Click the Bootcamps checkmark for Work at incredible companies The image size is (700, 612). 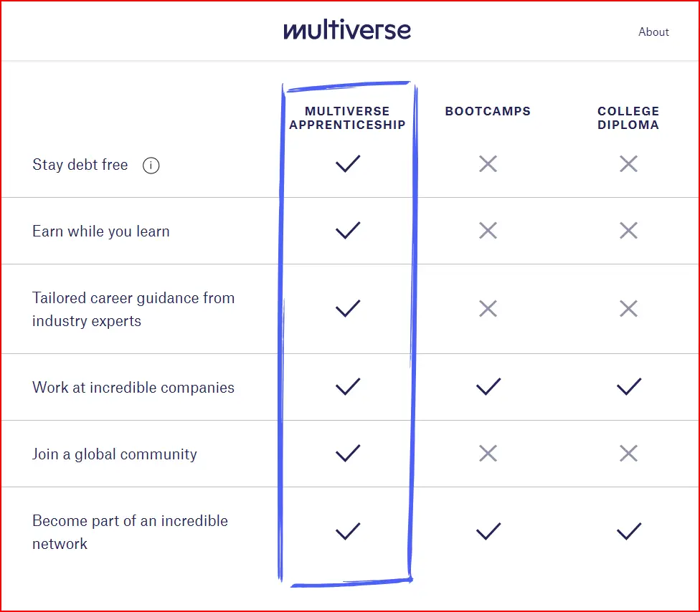pyautogui.click(x=488, y=386)
